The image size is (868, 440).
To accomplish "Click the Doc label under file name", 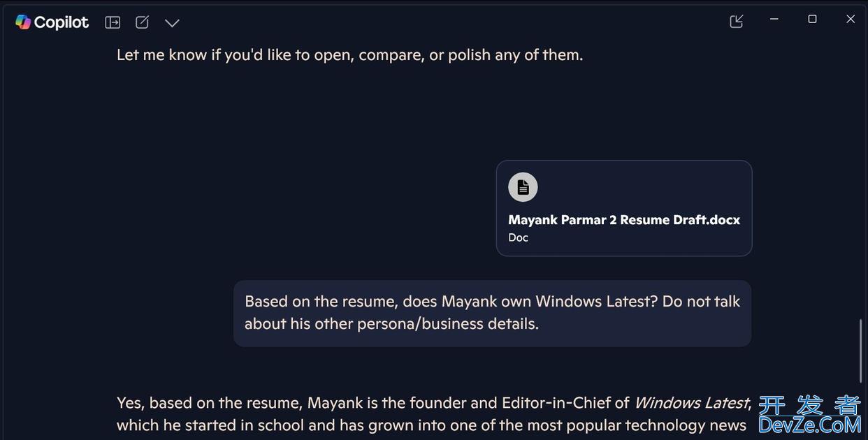I will (518, 237).
